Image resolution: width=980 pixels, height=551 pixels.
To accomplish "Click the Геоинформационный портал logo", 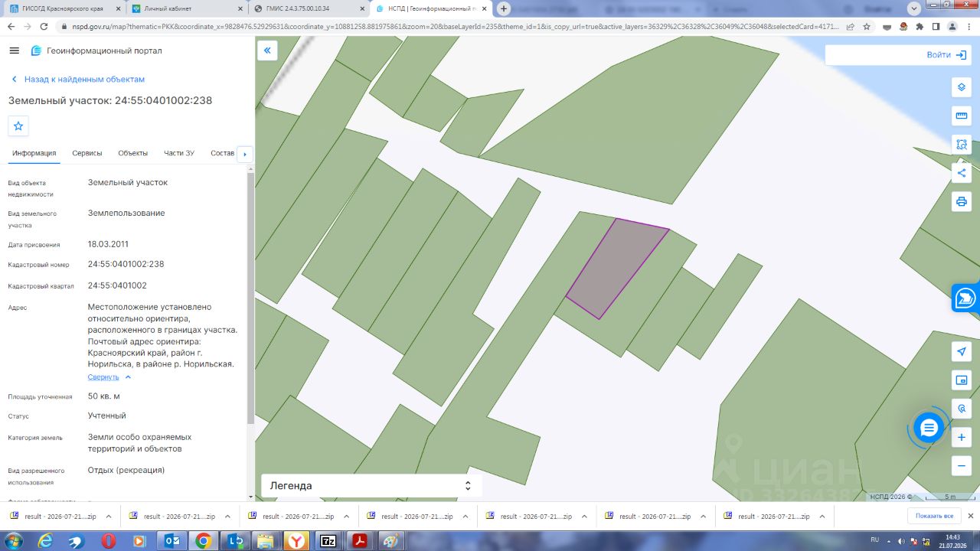I will (96, 51).
